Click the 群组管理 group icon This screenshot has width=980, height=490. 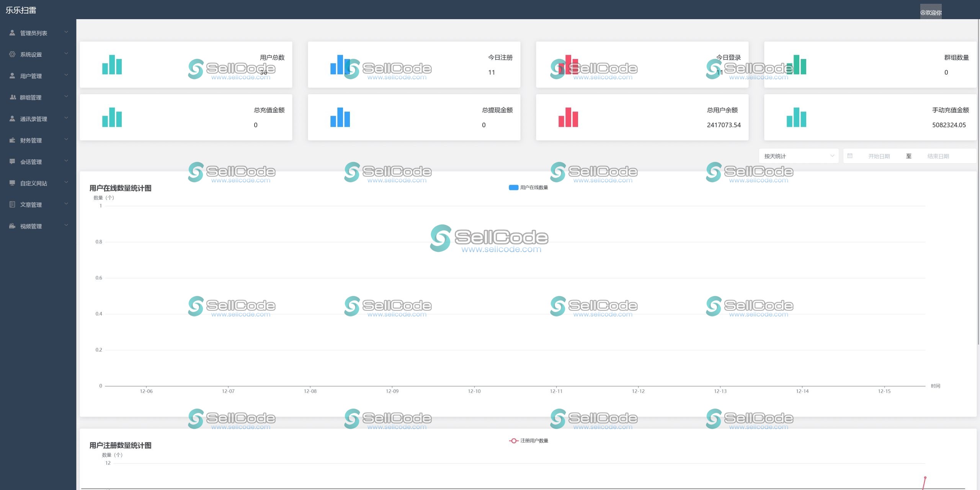[x=12, y=97]
